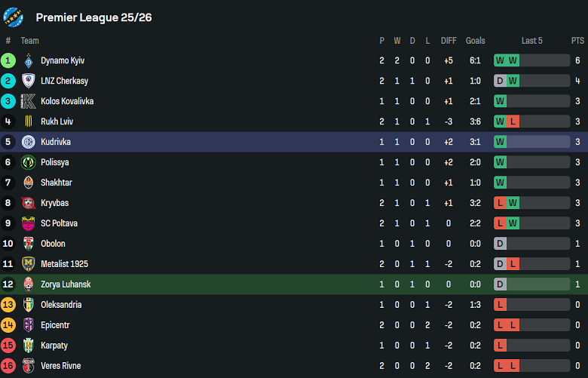Screen dimensions: 588x378
Task: Click Rukh Lviv's red loss badge
Action: click(x=513, y=121)
